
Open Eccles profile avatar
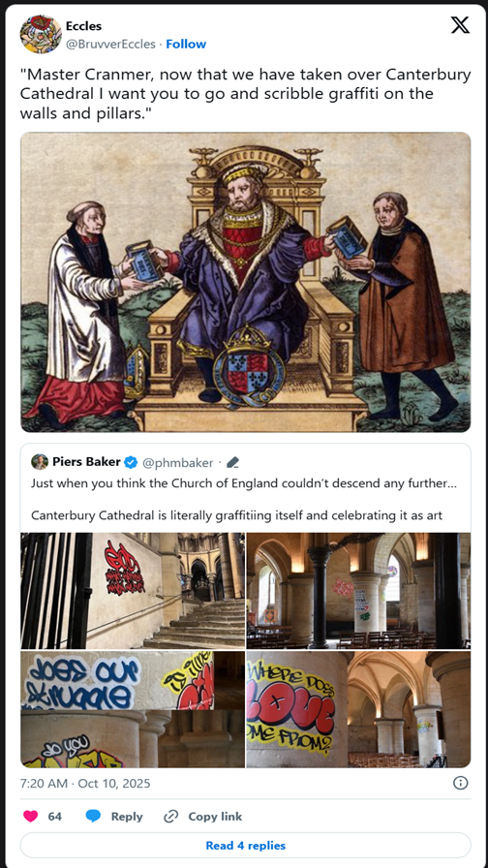pos(41,34)
